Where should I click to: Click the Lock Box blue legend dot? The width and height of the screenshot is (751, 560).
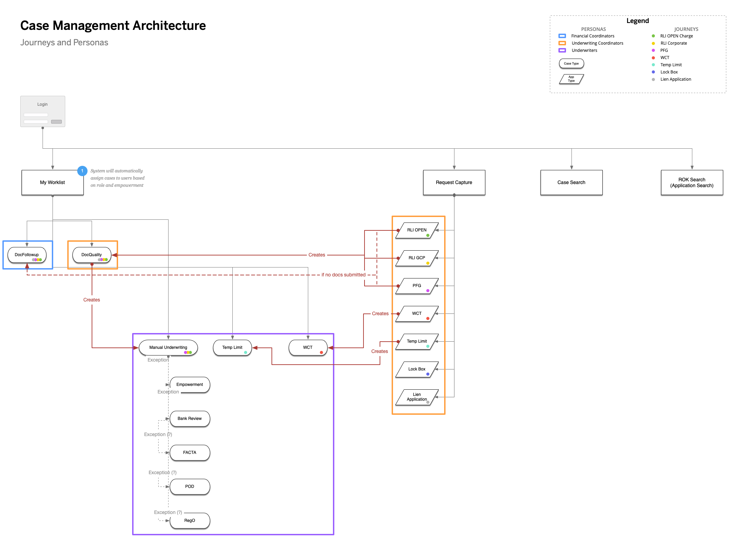coord(653,72)
